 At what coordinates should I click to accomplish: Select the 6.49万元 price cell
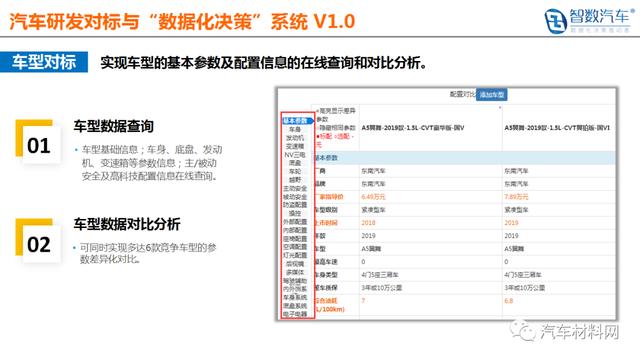tap(373, 197)
